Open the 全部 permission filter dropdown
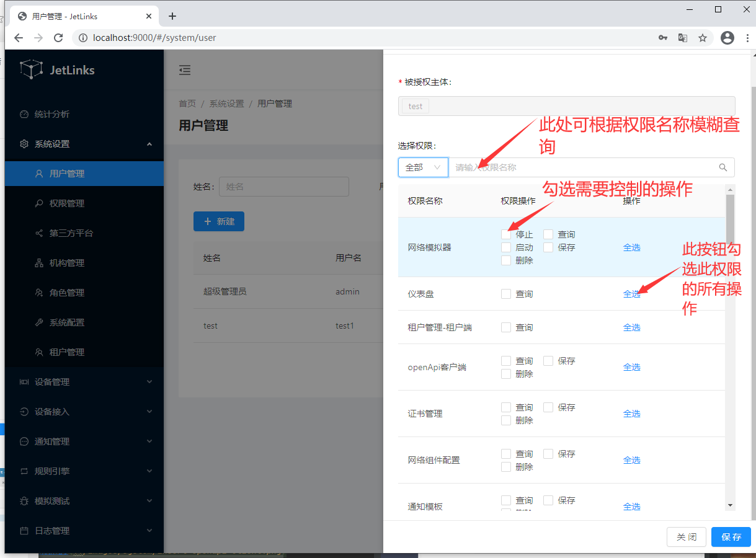 point(423,167)
